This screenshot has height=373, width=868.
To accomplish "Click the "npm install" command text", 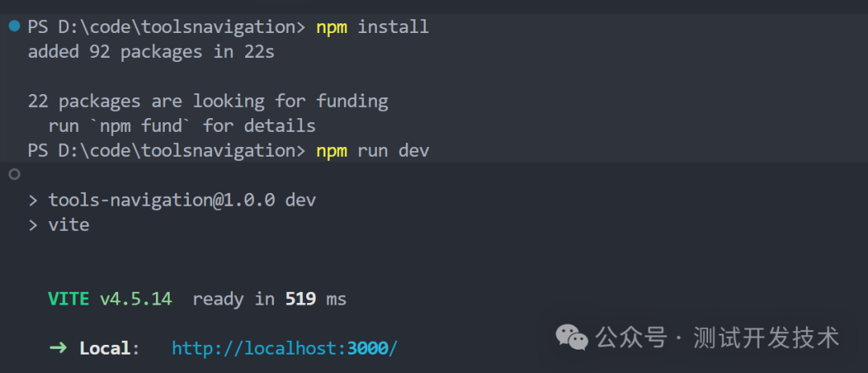I will coord(372,27).
